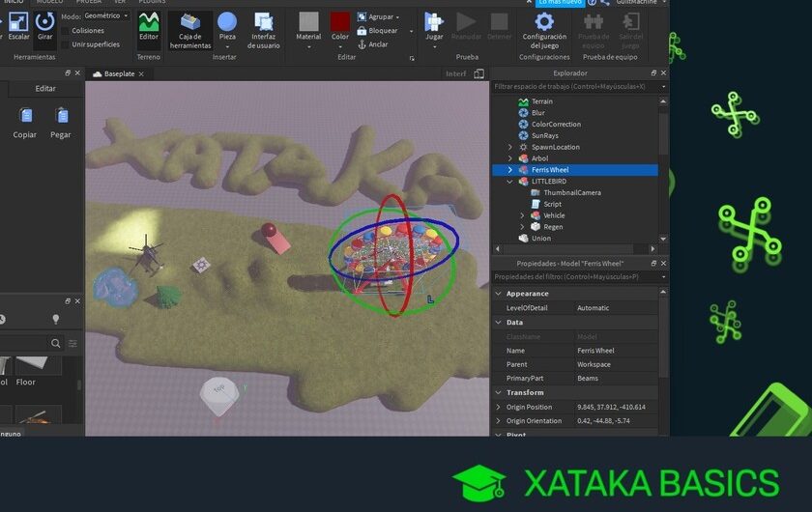This screenshot has width=812, height=512.
Task: Select the Floor toolbox item
Action: click(38, 372)
